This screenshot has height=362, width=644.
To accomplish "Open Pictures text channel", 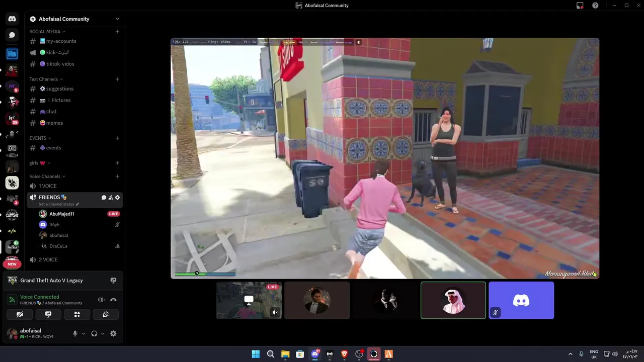I will coord(74,100).
